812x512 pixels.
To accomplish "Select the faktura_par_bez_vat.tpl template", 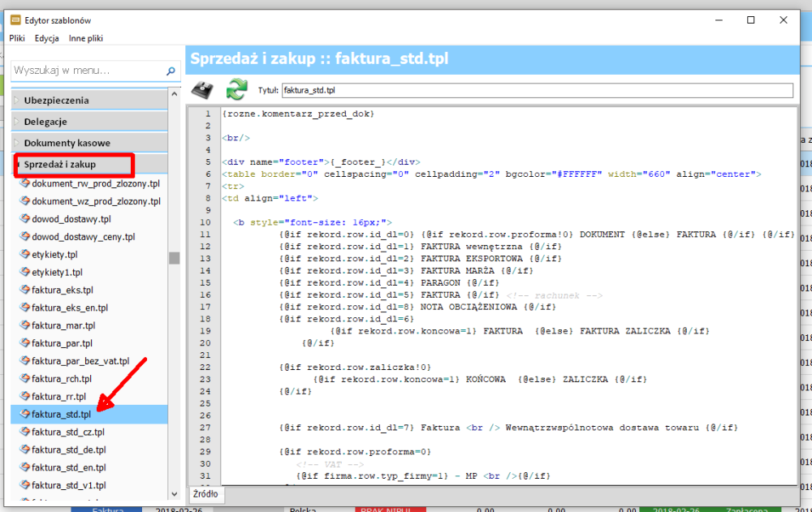I will [x=80, y=361].
